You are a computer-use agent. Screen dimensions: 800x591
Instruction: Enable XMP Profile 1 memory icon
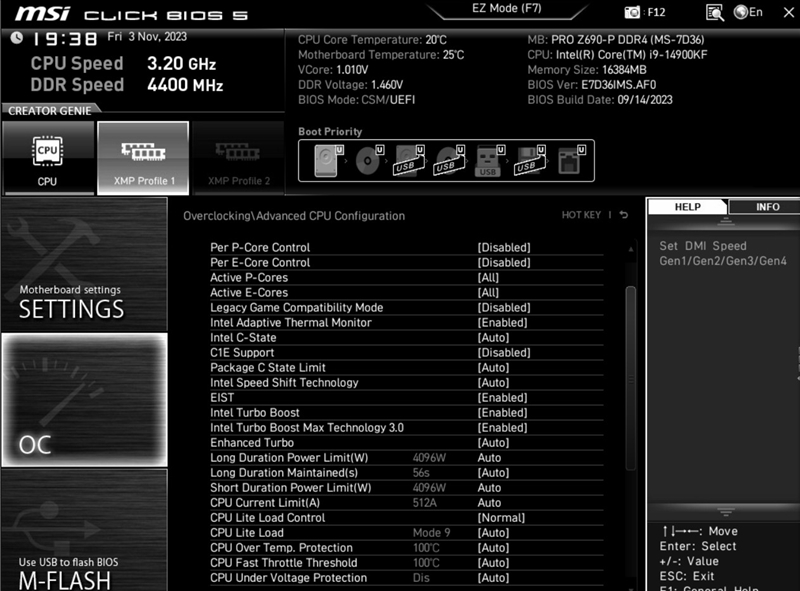pyautogui.click(x=143, y=158)
